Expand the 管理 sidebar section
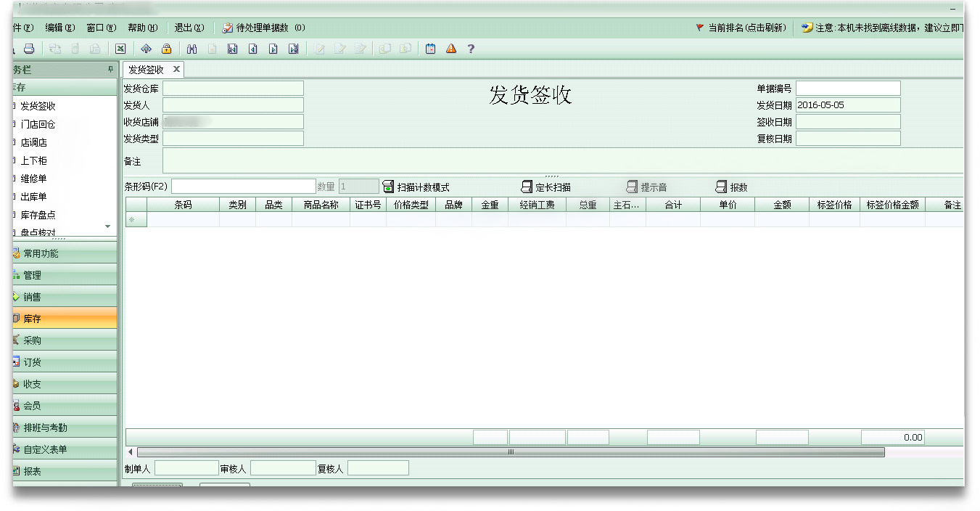 [x=65, y=275]
